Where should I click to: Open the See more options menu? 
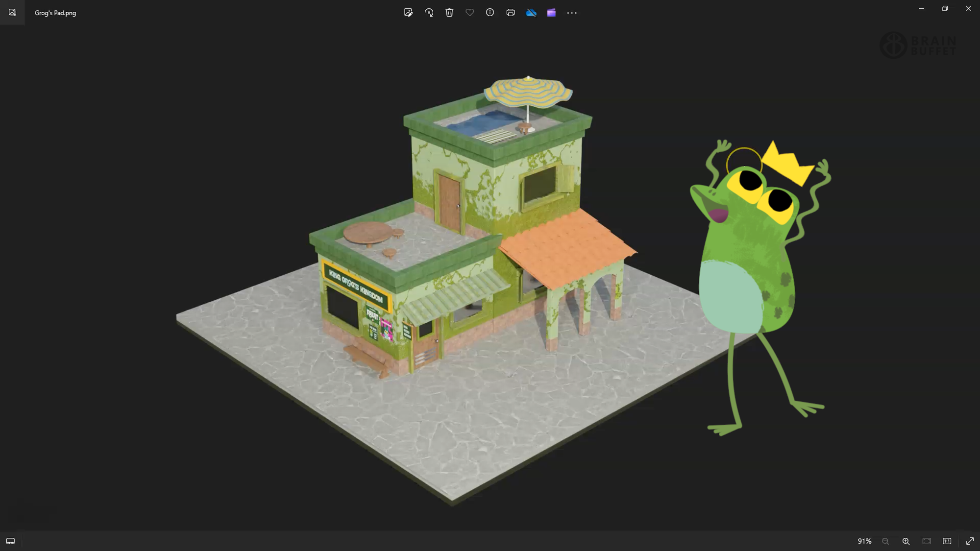coord(572,13)
